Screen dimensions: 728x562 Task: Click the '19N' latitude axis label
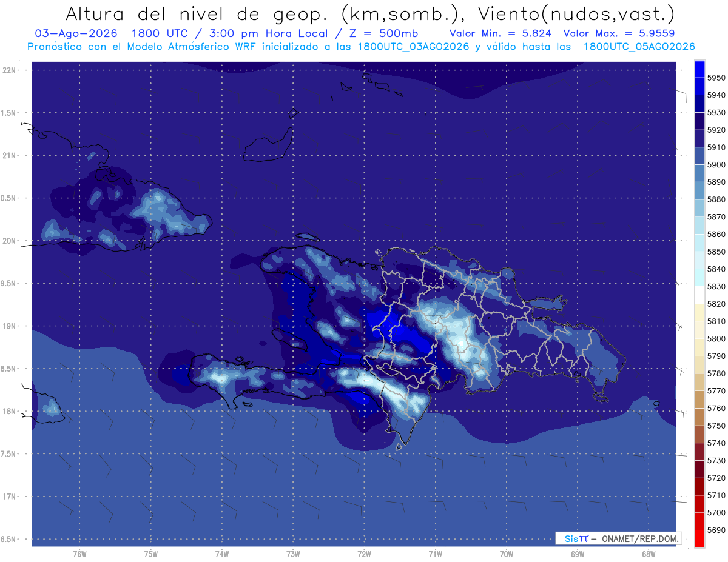pos(9,326)
